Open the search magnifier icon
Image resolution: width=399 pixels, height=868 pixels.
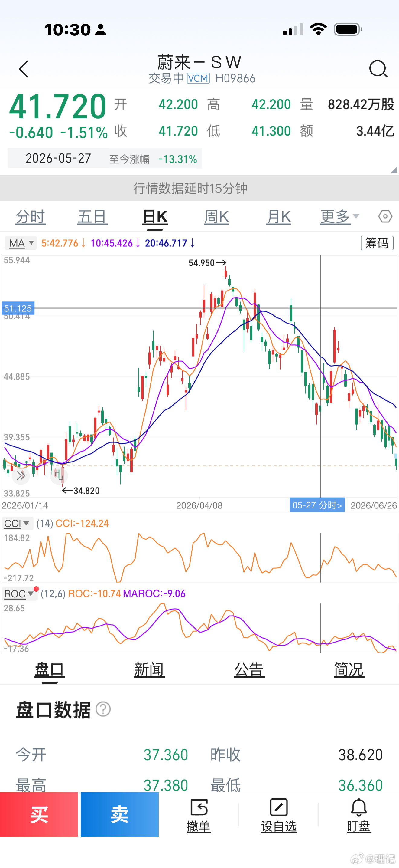click(378, 69)
